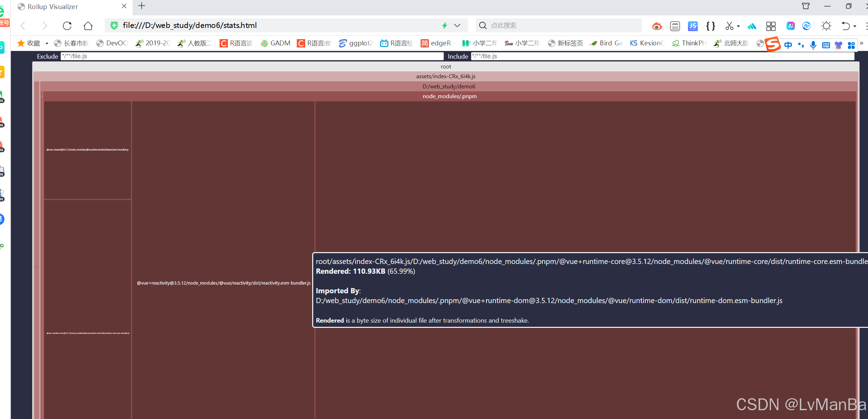
Task: Click the Exclude filter input field
Action: 252,56
